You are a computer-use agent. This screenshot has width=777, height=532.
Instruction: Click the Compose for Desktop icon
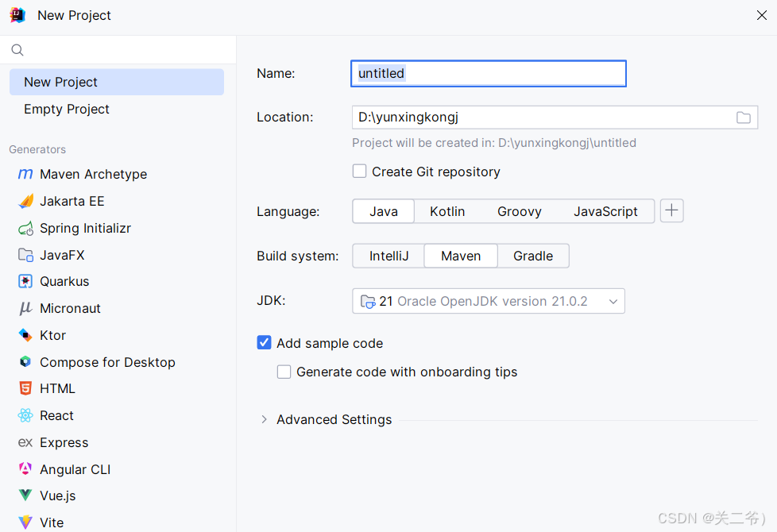tap(25, 362)
